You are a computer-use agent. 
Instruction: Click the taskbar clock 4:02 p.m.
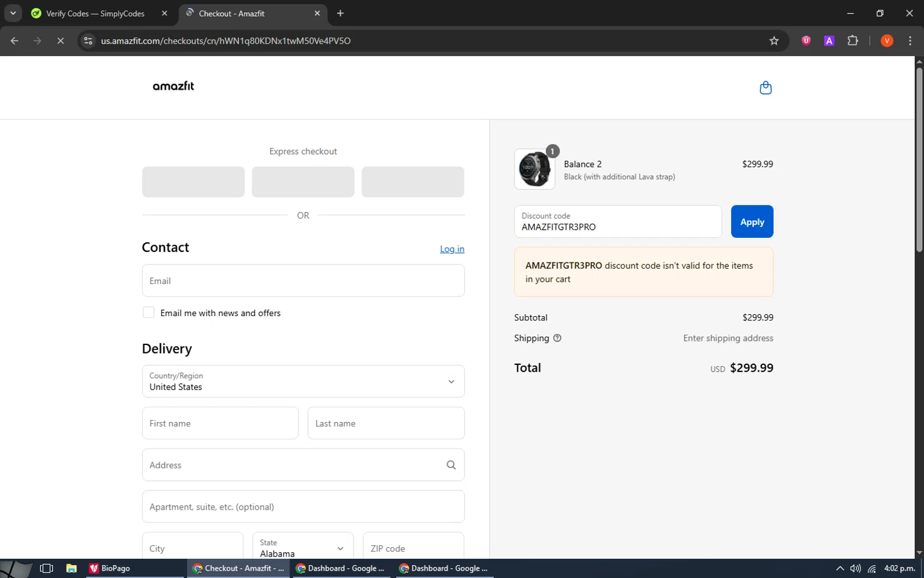(899, 568)
